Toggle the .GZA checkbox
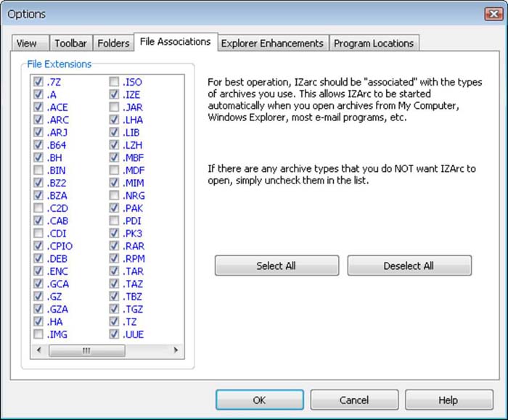The image size is (508, 420). 38,309
